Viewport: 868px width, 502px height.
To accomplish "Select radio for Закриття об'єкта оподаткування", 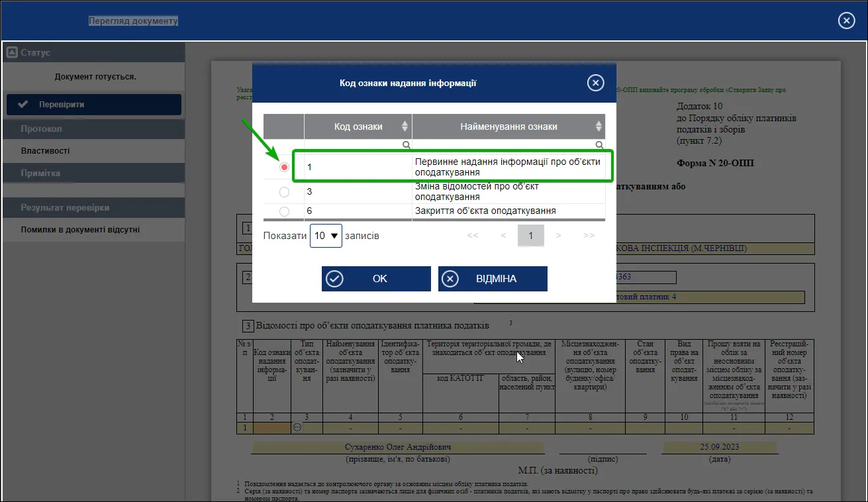I will click(285, 211).
